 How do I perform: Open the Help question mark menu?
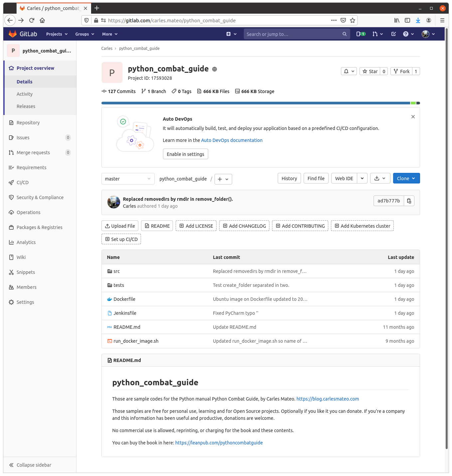click(x=408, y=34)
